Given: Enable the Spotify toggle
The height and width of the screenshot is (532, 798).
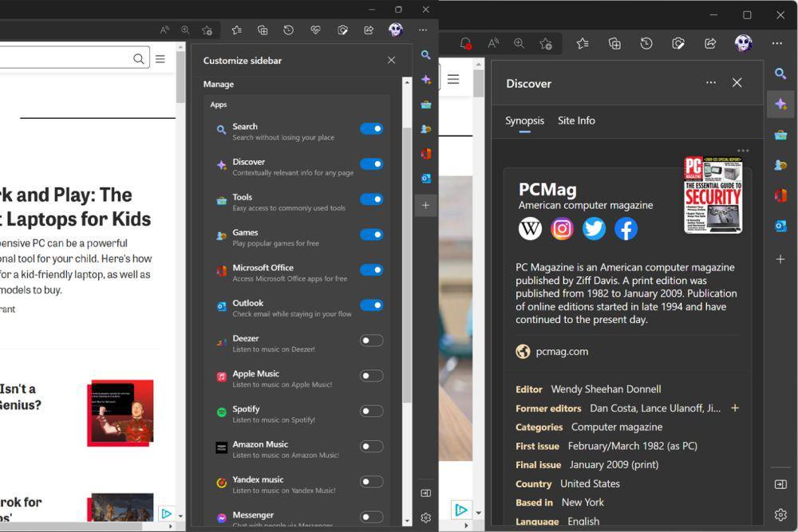Looking at the screenshot, I should click(372, 411).
